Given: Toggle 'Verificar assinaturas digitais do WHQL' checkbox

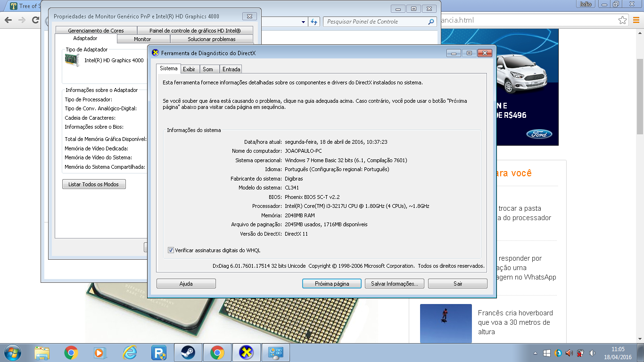Looking at the screenshot, I should point(171,250).
